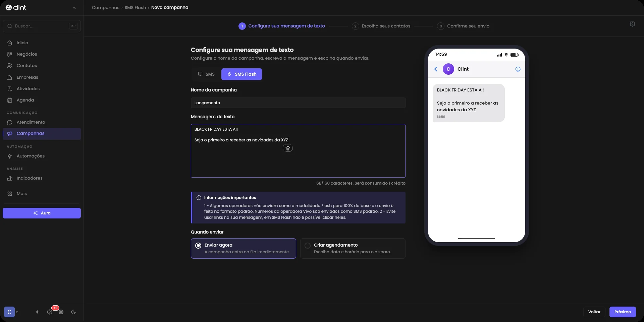Click the back chevron in phone preview

tap(436, 69)
